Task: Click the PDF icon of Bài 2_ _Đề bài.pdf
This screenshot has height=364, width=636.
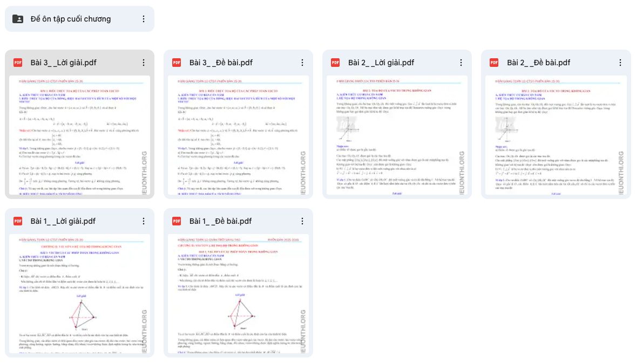Action: [494, 63]
